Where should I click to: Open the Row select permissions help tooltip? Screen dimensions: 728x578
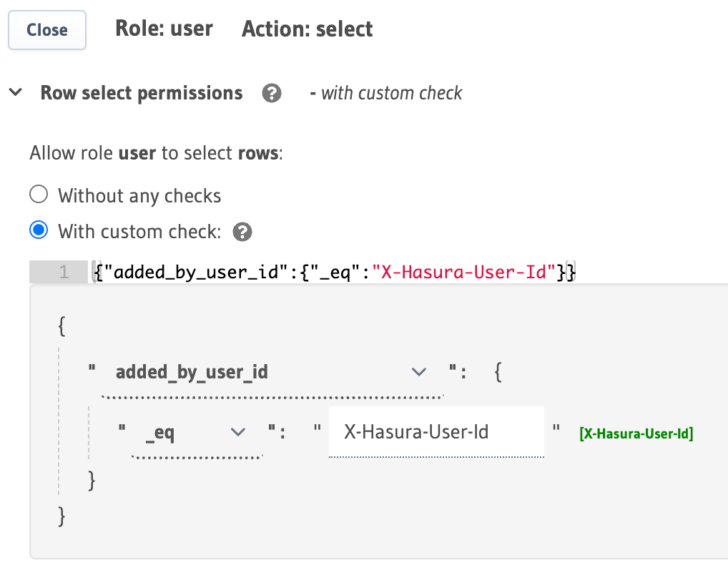(x=272, y=93)
